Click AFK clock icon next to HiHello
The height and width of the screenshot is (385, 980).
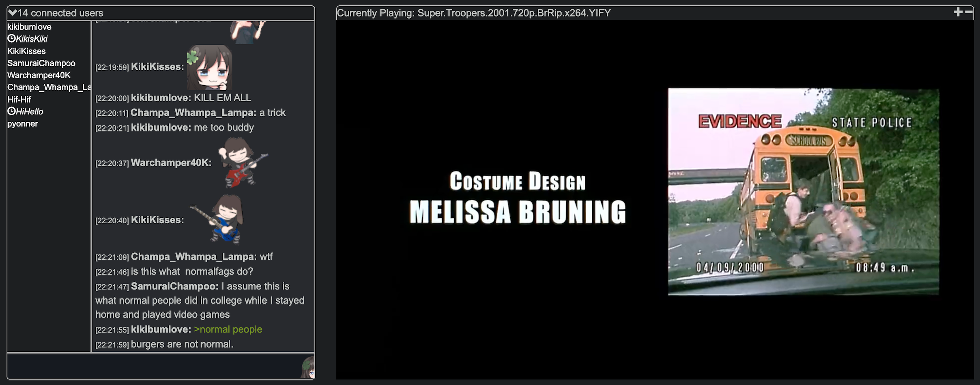point(11,111)
